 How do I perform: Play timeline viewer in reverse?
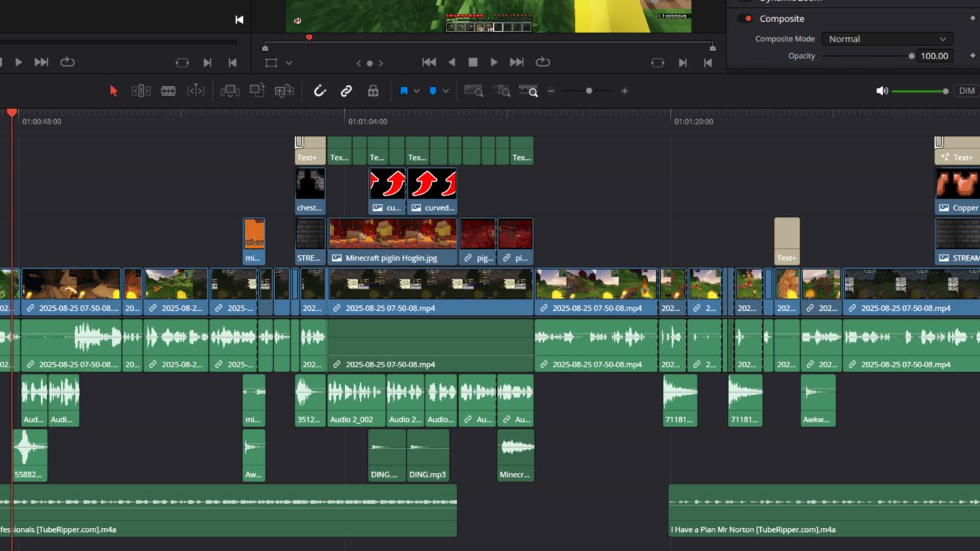click(x=451, y=62)
